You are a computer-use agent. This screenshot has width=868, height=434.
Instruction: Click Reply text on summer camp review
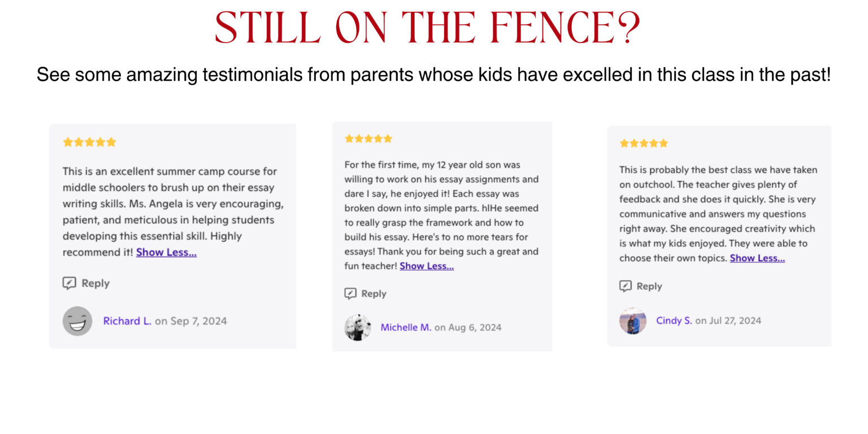pyautogui.click(x=96, y=283)
